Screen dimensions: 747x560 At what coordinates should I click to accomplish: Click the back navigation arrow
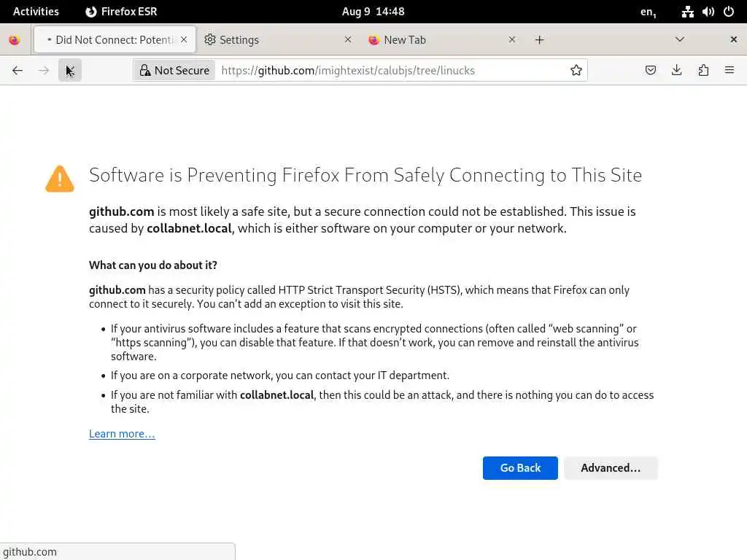pos(18,70)
